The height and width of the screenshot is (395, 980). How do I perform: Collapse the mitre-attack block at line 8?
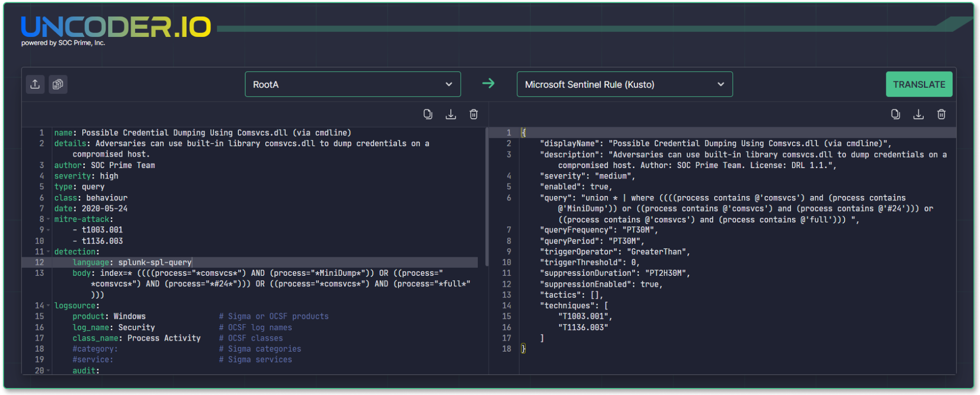tap(48, 219)
